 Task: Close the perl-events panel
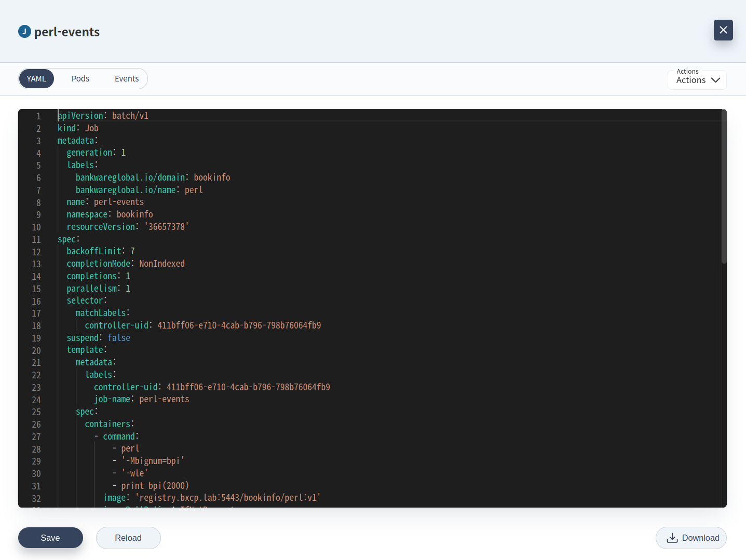(723, 30)
